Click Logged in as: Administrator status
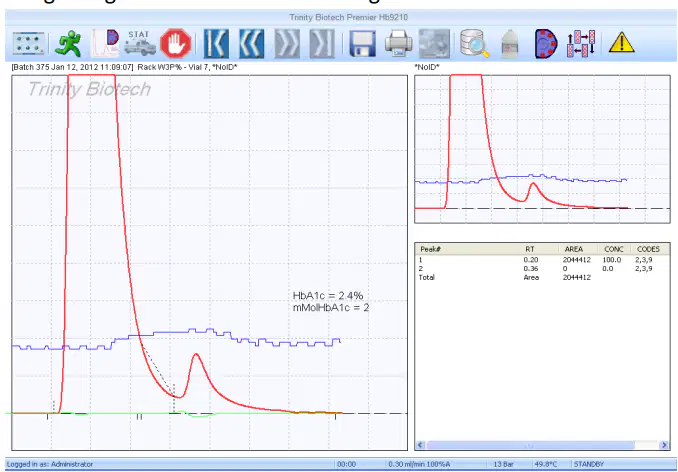Screen dimensions: 678x472 click(x=50, y=464)
